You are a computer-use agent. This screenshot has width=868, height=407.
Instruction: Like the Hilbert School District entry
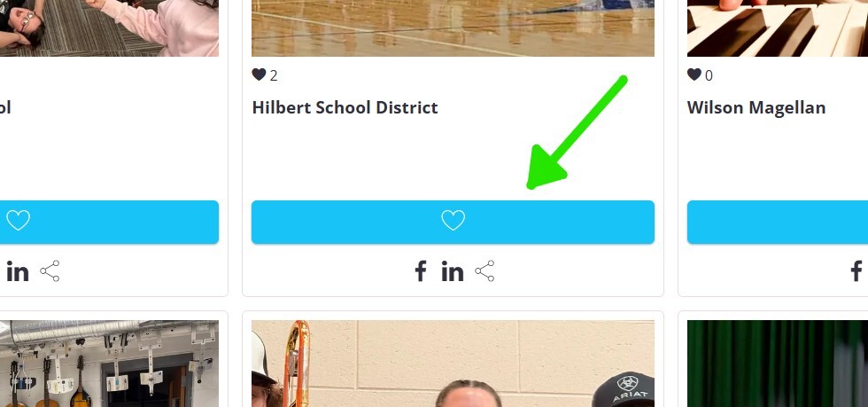[x=453, y=222]
